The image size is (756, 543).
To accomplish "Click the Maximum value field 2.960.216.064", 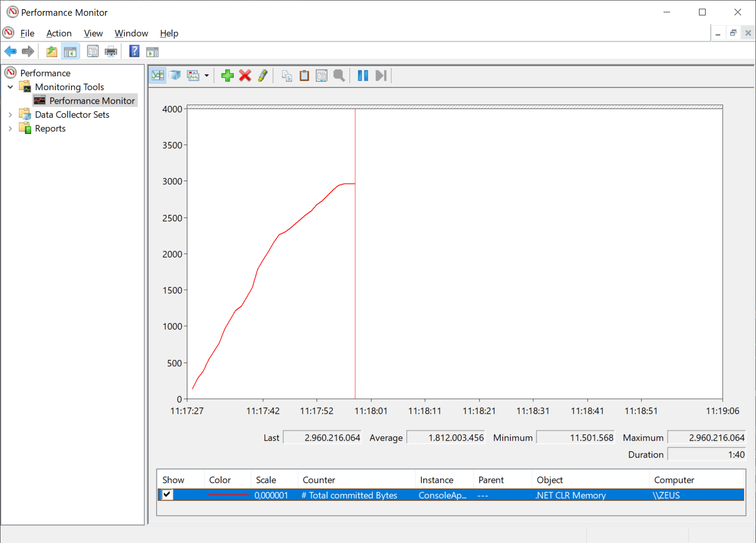I will (706, 437).
